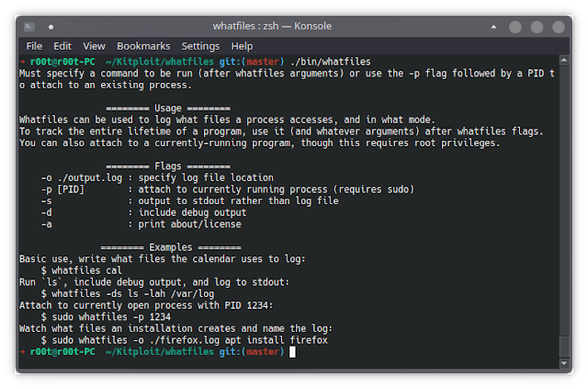Click the '-a' flag line
This screenshot has width=588, height=389.
tap(141, 224)
